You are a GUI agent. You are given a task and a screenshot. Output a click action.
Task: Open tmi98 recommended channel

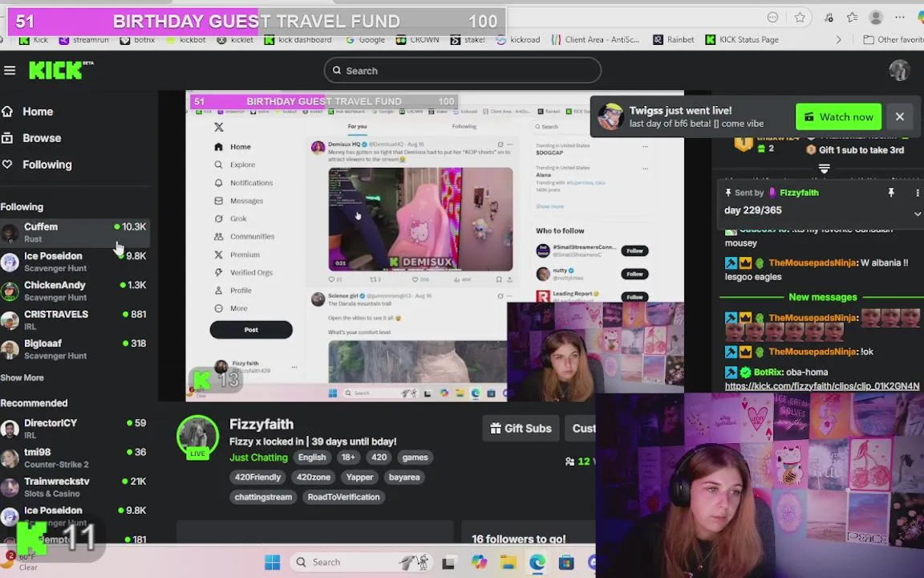[x=75, y=458]
